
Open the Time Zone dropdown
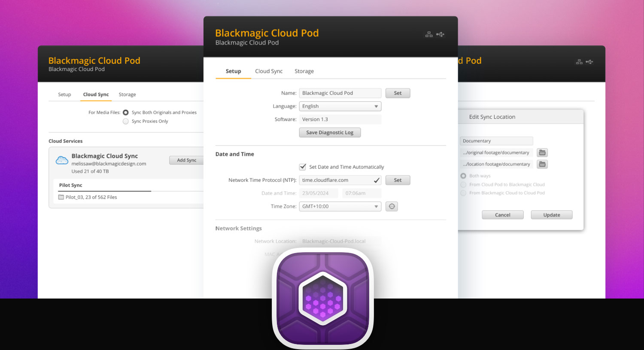pyautogui.click(x=340, y=206)
